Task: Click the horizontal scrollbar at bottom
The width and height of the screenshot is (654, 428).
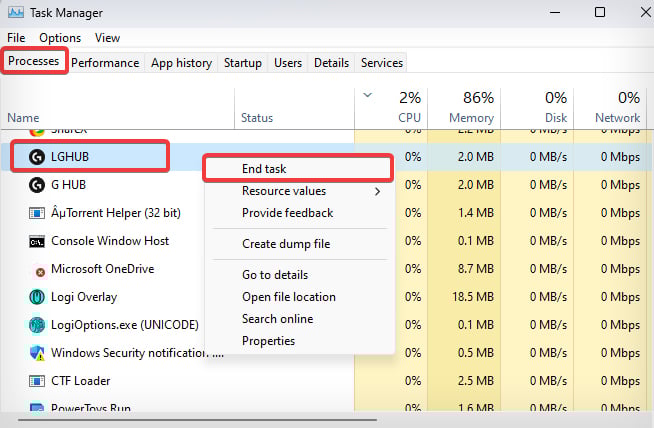Action: [198, 420]
